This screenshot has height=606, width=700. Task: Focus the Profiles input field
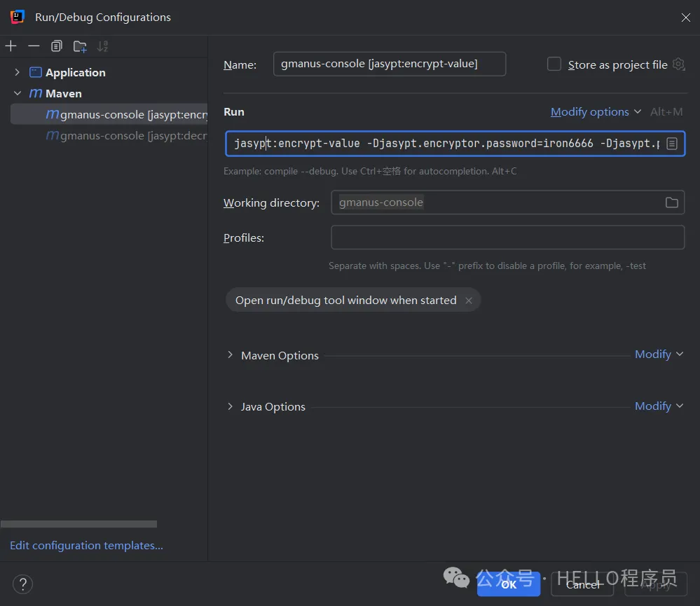pyautogui.click(x=507, y=237)
